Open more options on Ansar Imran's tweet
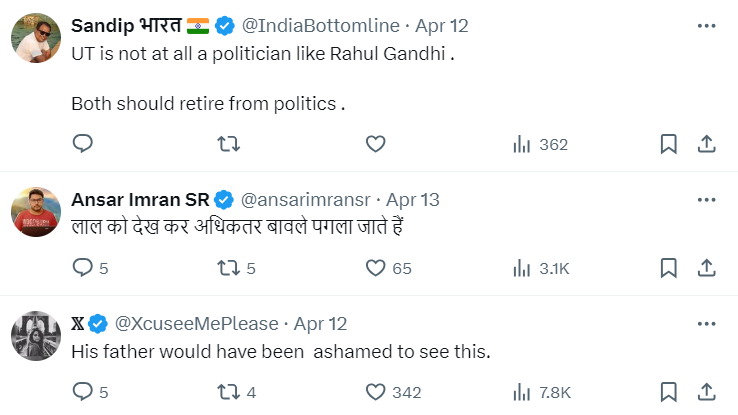 pos(706,200)
